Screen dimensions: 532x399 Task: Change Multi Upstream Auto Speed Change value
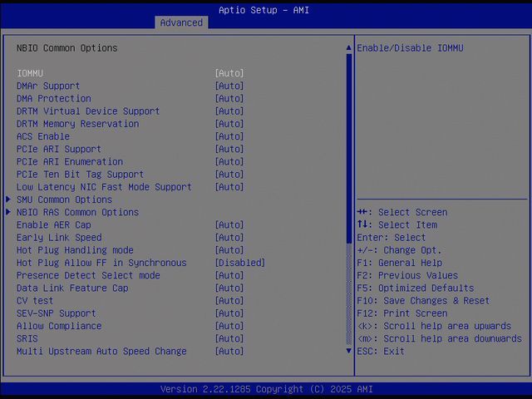[229, 351]
